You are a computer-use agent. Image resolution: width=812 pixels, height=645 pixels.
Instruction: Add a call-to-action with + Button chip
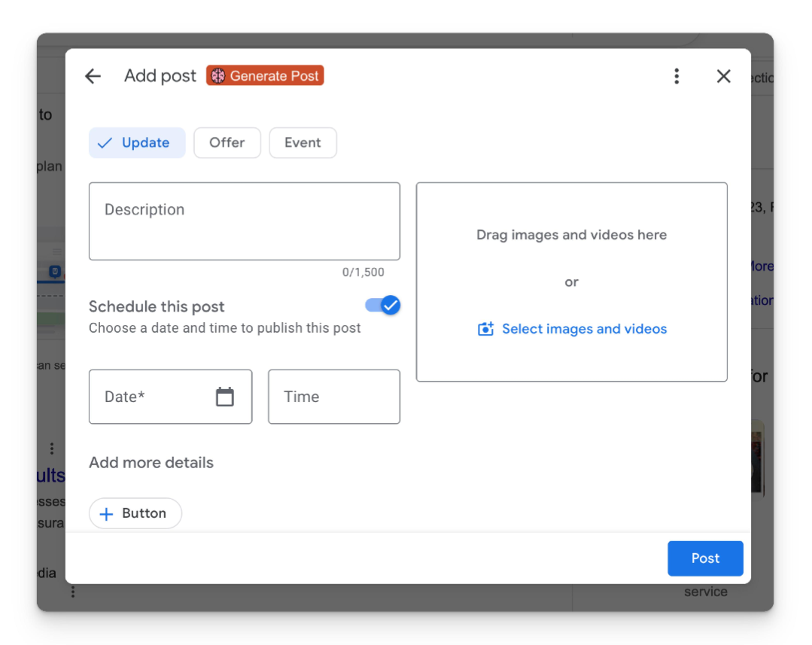135,513
